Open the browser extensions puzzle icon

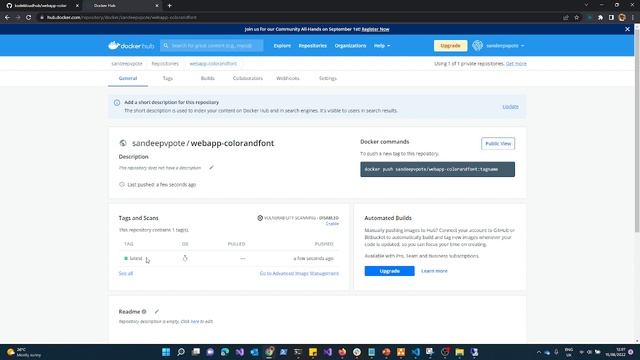click(600, 18)
